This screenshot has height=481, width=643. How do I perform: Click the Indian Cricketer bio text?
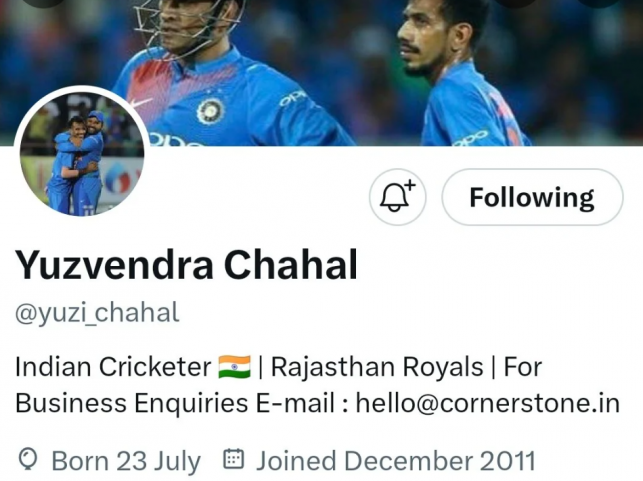(x=112, y=367)
